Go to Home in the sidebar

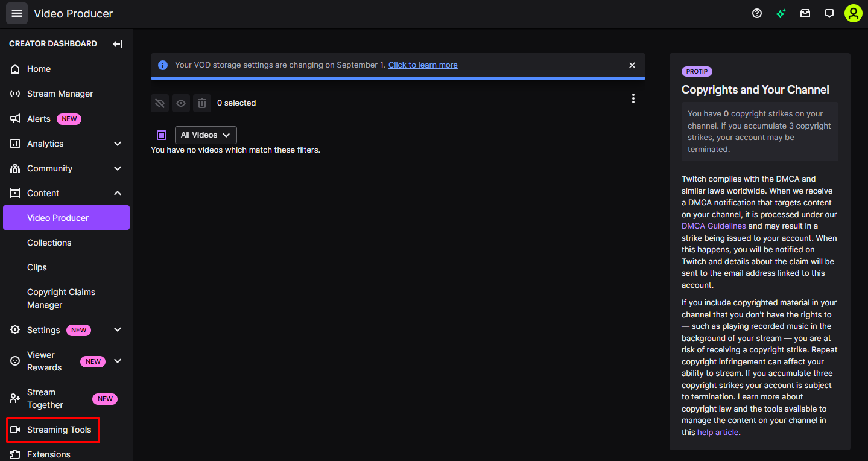pyautogui.click(x=66, y=69)
